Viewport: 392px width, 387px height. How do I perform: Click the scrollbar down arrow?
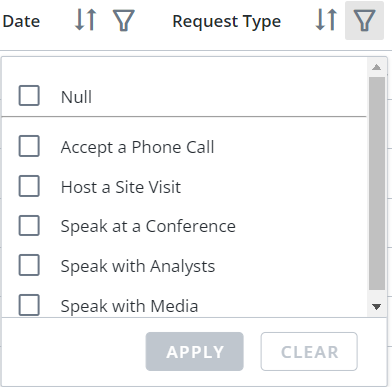point(377,307)
